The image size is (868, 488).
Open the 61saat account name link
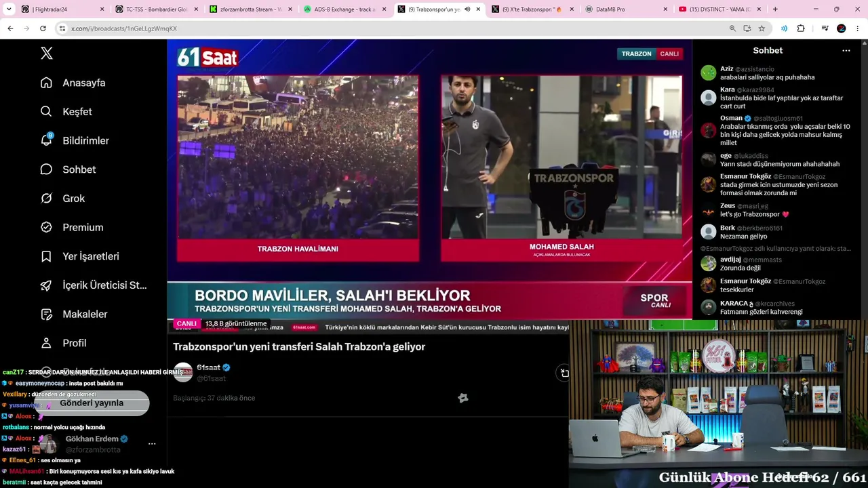(x=208, y=367)
